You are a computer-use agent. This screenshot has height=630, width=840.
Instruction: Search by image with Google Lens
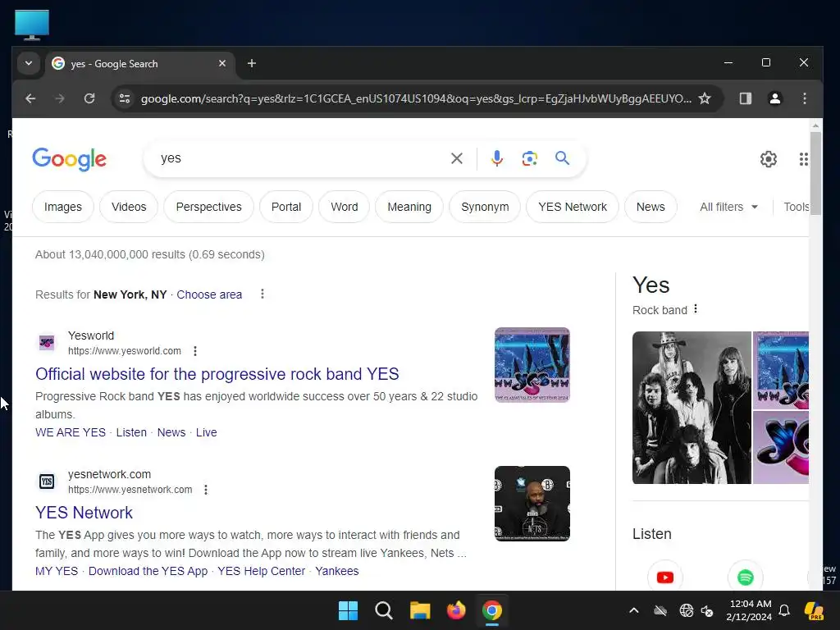tap(529, 158)
